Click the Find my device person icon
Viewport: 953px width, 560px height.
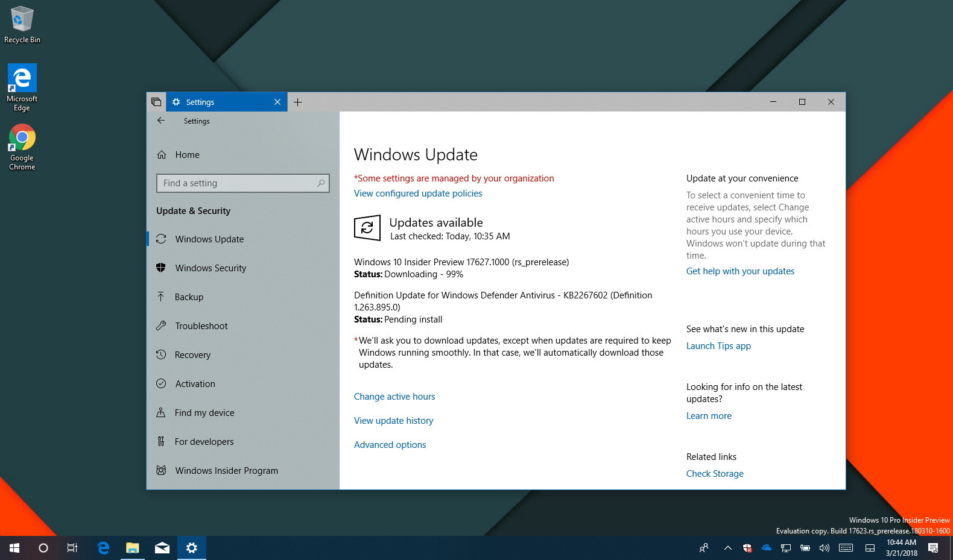161,412
